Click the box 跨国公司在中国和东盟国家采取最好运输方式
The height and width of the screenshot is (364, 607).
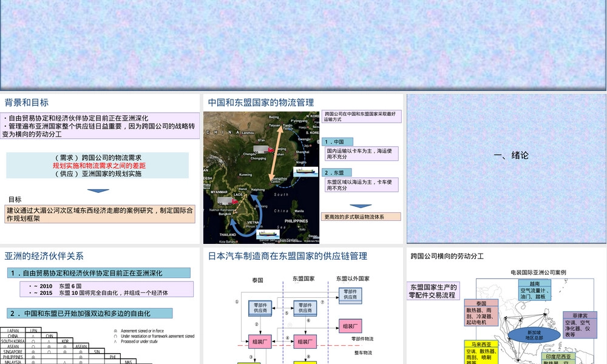click(x=362, y=116)
